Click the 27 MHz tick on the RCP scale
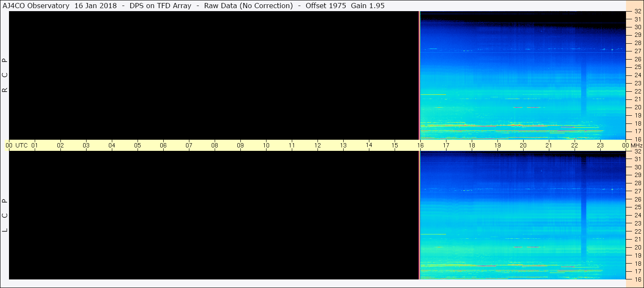 638,51
